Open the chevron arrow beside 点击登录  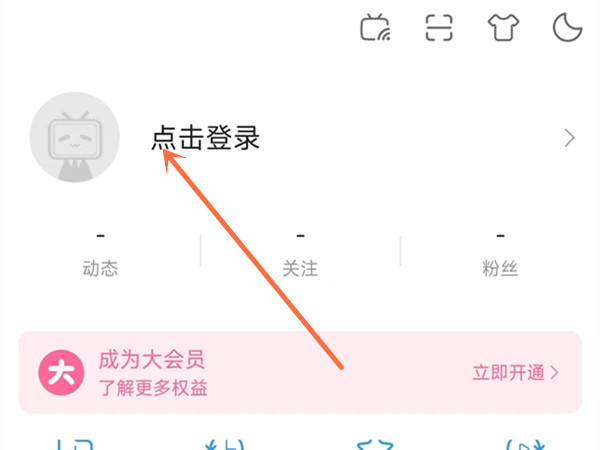(x=569, y=138)
